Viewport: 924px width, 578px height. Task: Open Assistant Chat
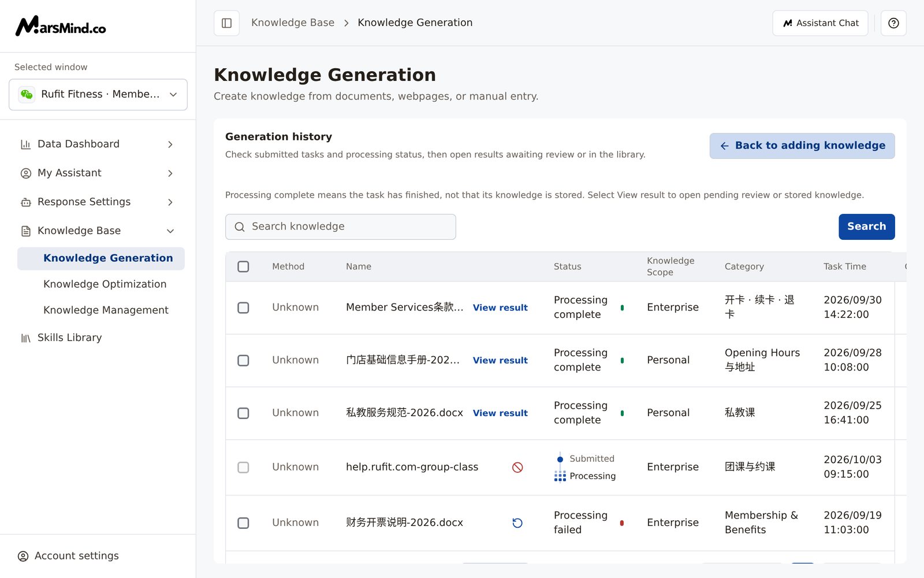[x=820, y=23]
